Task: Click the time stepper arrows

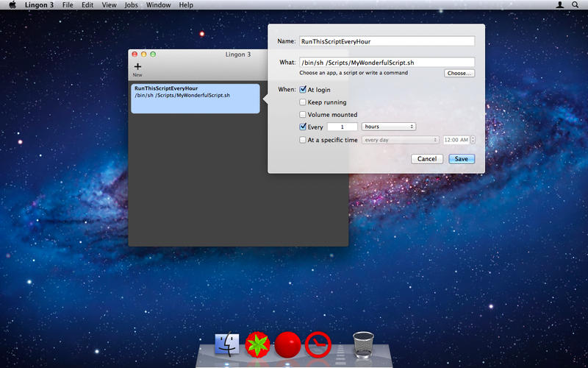Action: [x=473, y=140]
